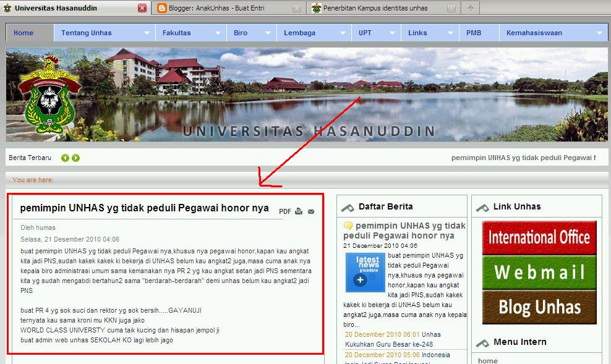Open the Webmail banner link
This screenshot has width=611, height=364.
point(539,272)
